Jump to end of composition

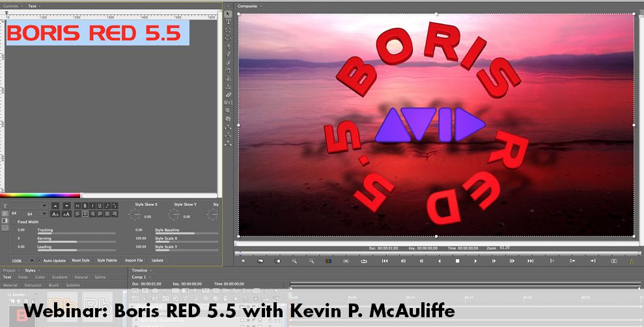[x=531, y=261]
